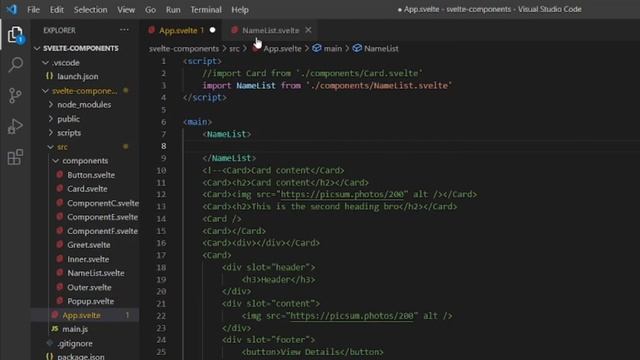Open launch.json file
The image size is (640, 360).
(78, 76)
